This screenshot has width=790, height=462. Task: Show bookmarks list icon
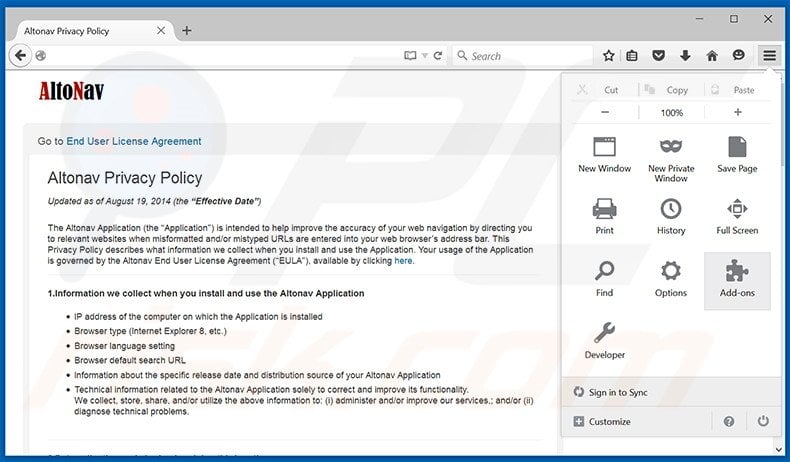tap(632, 55)
